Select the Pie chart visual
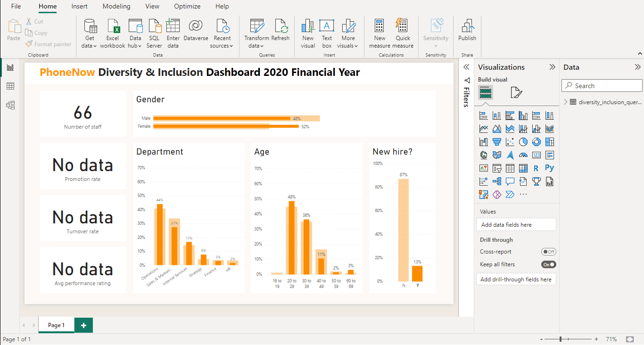 523,142
